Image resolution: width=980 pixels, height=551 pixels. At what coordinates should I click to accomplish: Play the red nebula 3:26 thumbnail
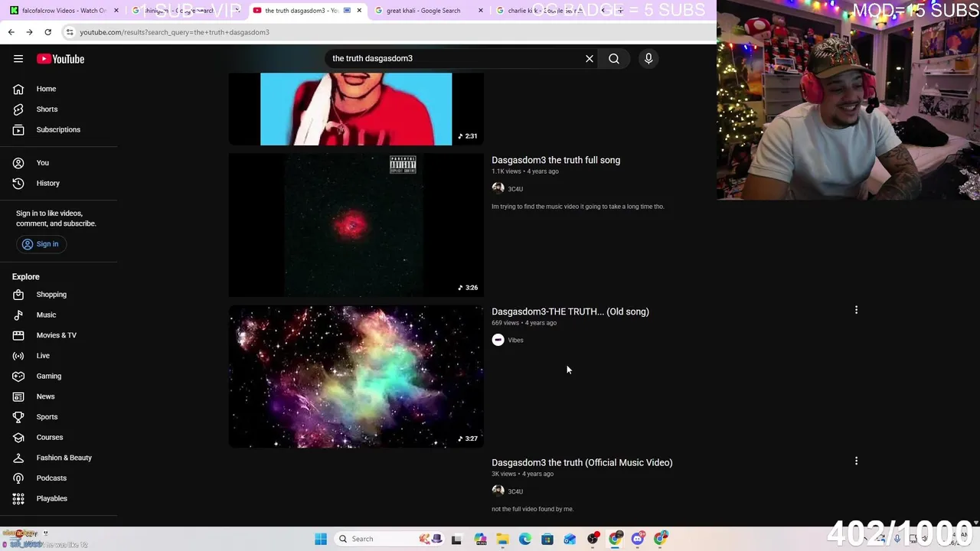(356, 225)
